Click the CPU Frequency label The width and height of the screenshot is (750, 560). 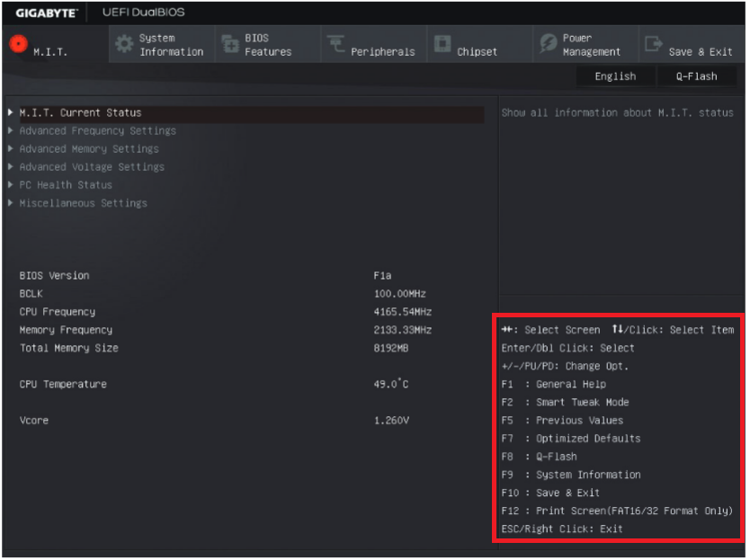[x=58, y=312]
